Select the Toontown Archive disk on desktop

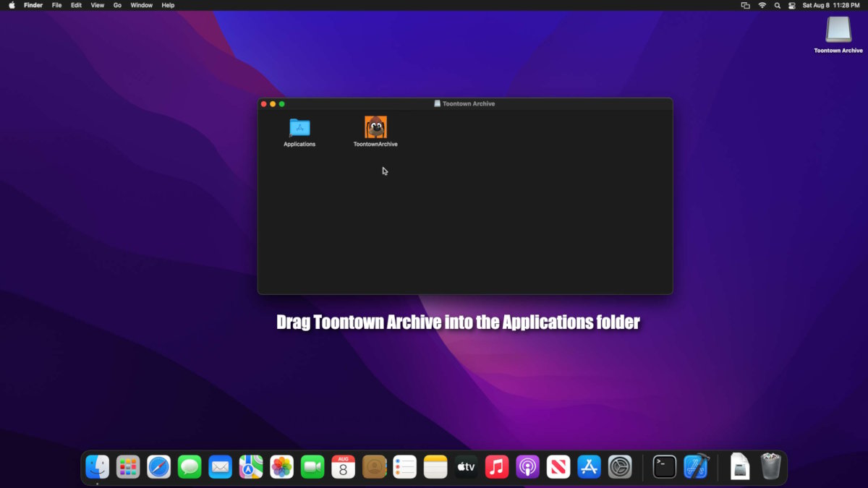[838, 30]
